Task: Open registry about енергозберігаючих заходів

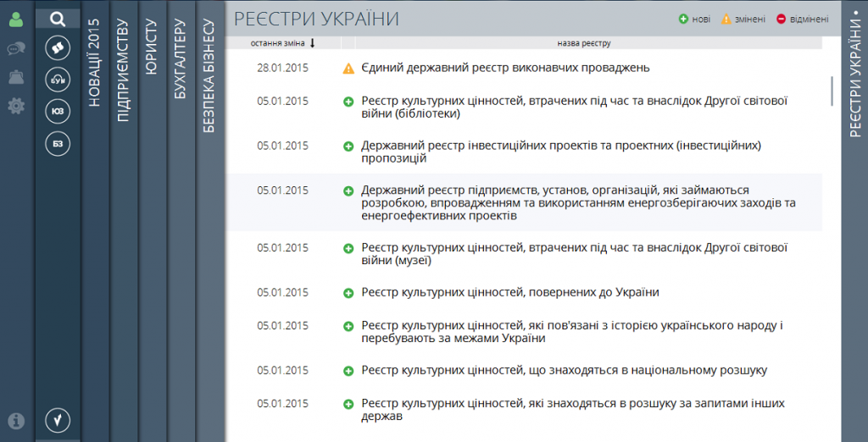Action: click(x=578, y=203)
